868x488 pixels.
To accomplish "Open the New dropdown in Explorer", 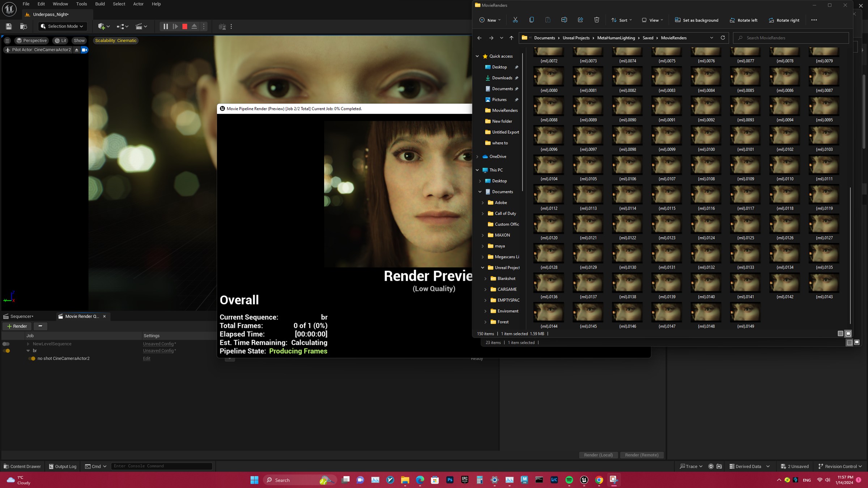I will 490,20.
